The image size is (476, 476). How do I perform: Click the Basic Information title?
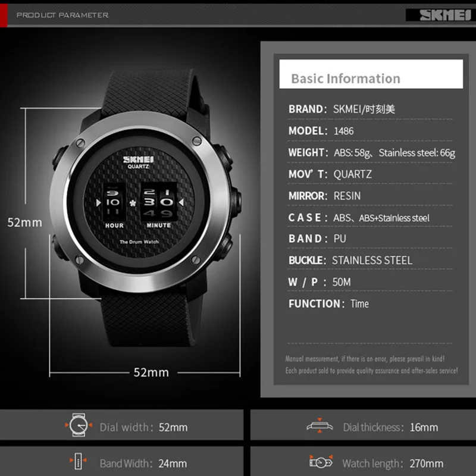point(346,79)
